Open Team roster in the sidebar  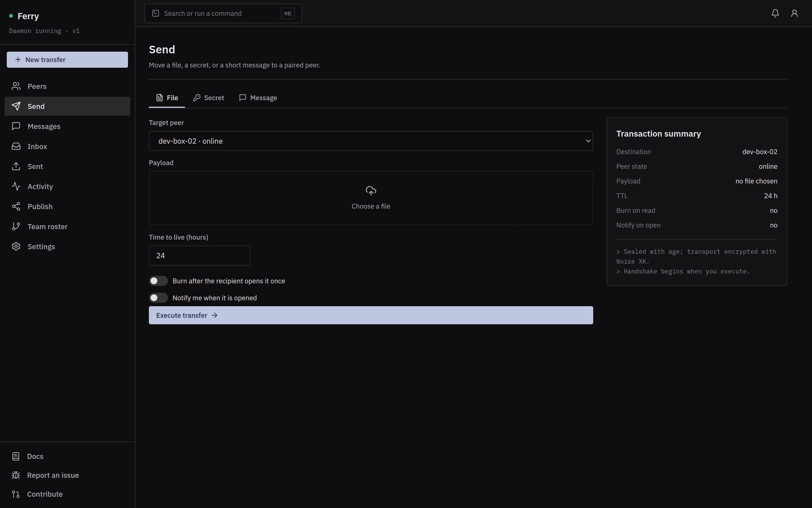click(67, 226)
